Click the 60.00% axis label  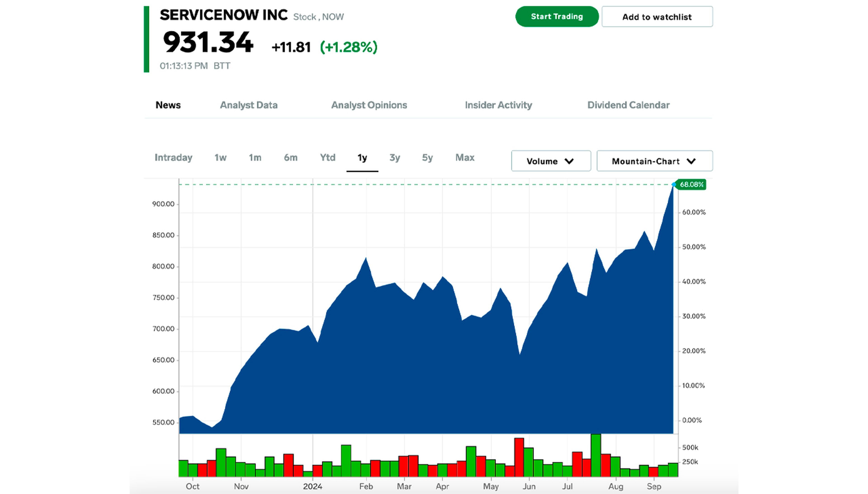click(694, 212)
